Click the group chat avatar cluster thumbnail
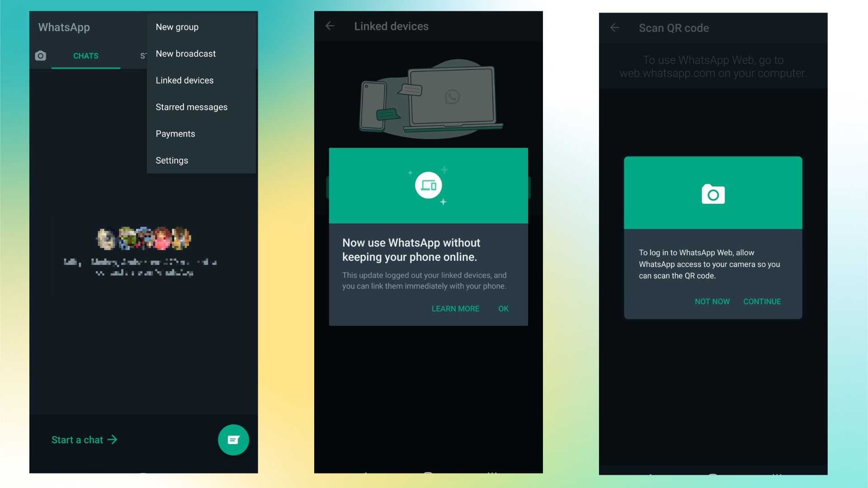The image size is (868, 488). pyautogui.click(x=143, y=237)
